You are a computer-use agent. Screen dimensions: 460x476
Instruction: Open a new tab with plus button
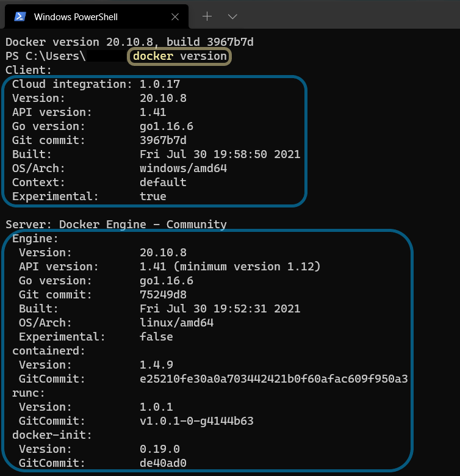207,16
